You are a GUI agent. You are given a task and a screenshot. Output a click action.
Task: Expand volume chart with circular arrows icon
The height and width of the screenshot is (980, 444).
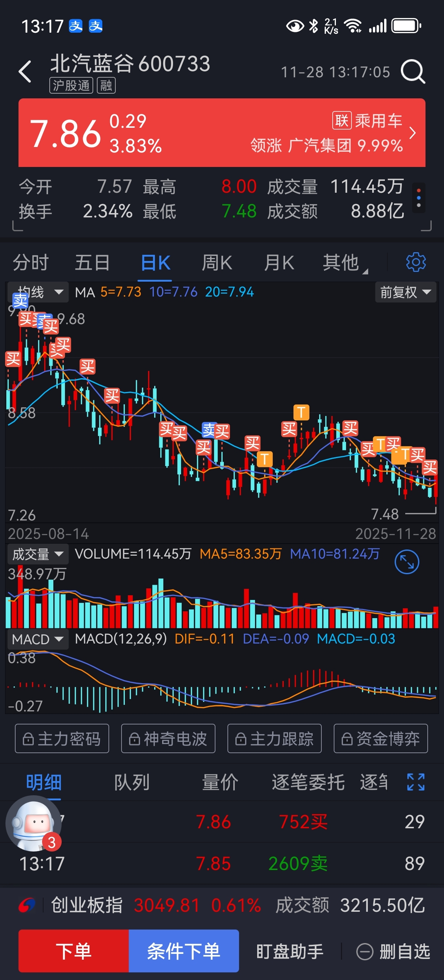pyautogui.click(x=407, y=562)
